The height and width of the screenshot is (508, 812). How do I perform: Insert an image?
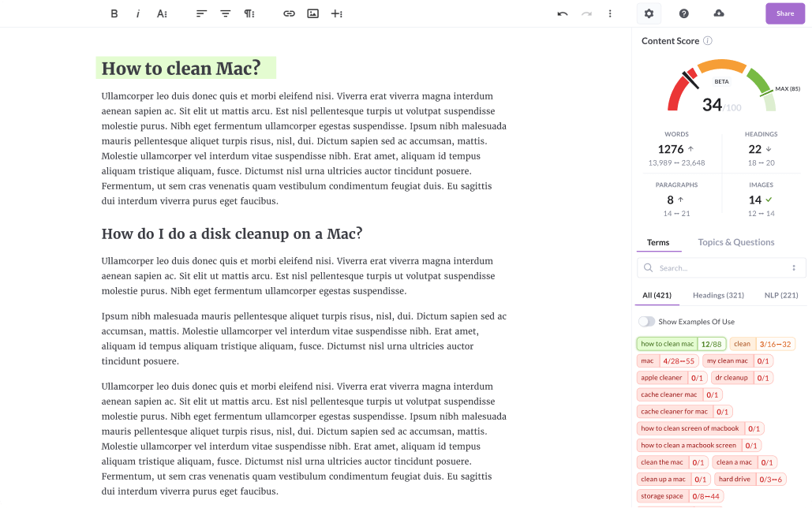point(312,13)
